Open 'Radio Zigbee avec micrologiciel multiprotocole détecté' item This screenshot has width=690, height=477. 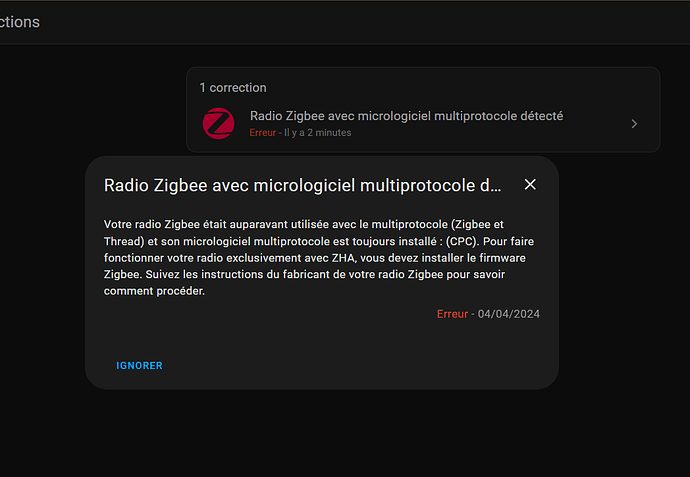[423, 124]
